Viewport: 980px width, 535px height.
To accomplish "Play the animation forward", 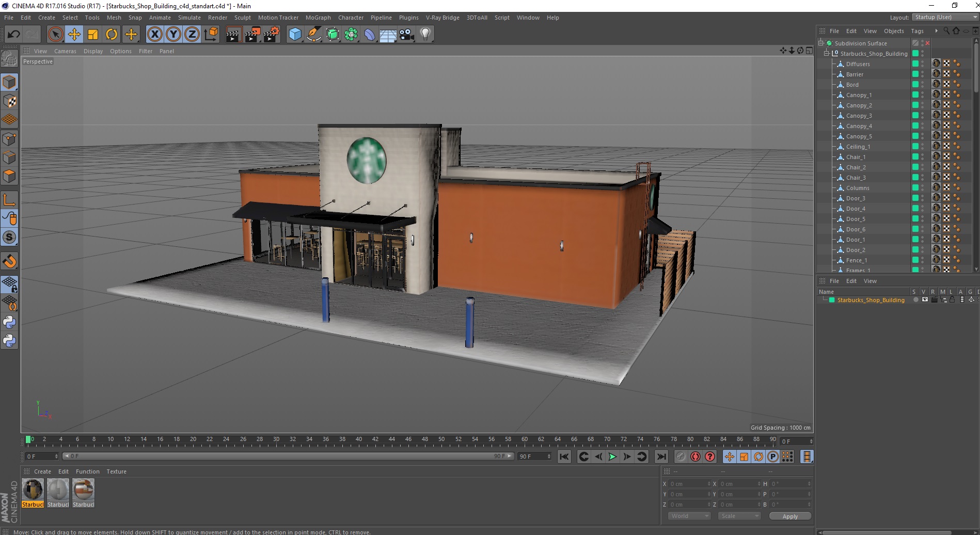I will (x=612, y=457).
